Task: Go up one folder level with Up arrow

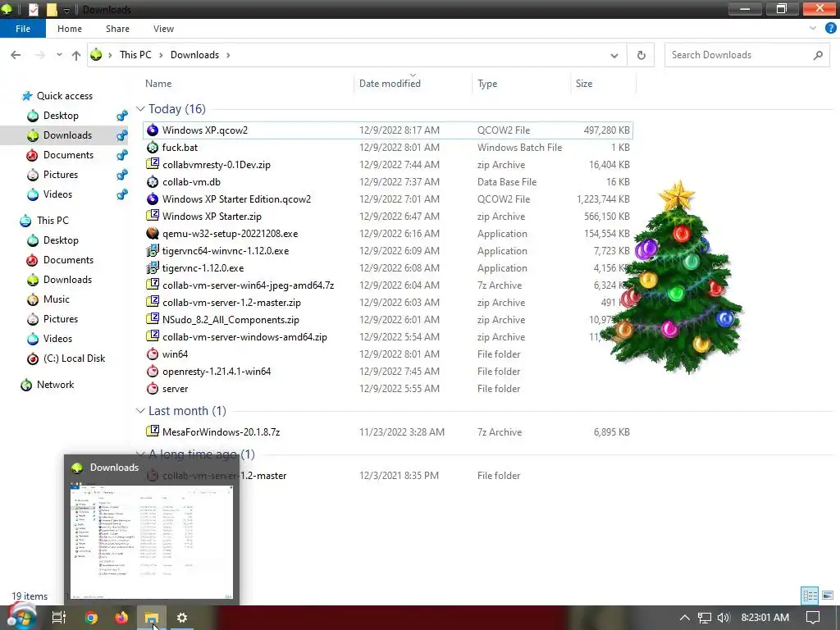Action: [76, 55]
